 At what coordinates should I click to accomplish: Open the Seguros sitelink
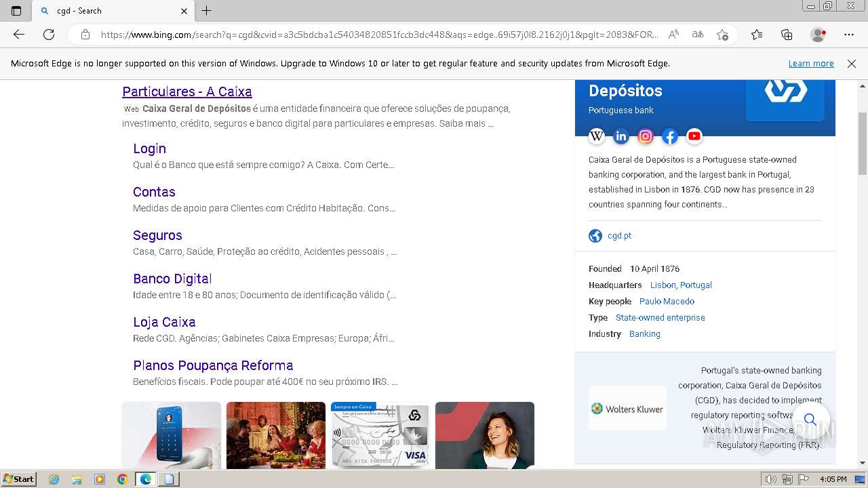(x=157, y=235)
